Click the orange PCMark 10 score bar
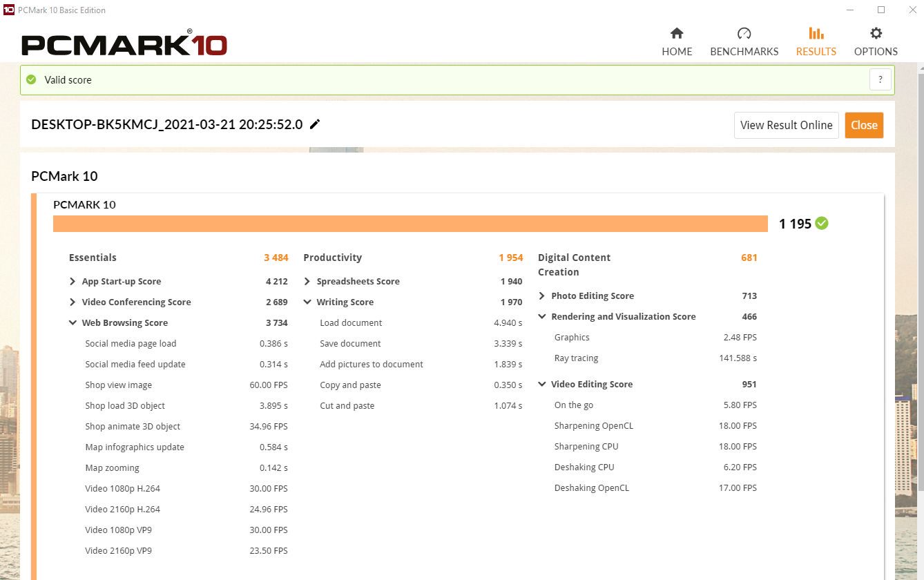 click(410, 224)
